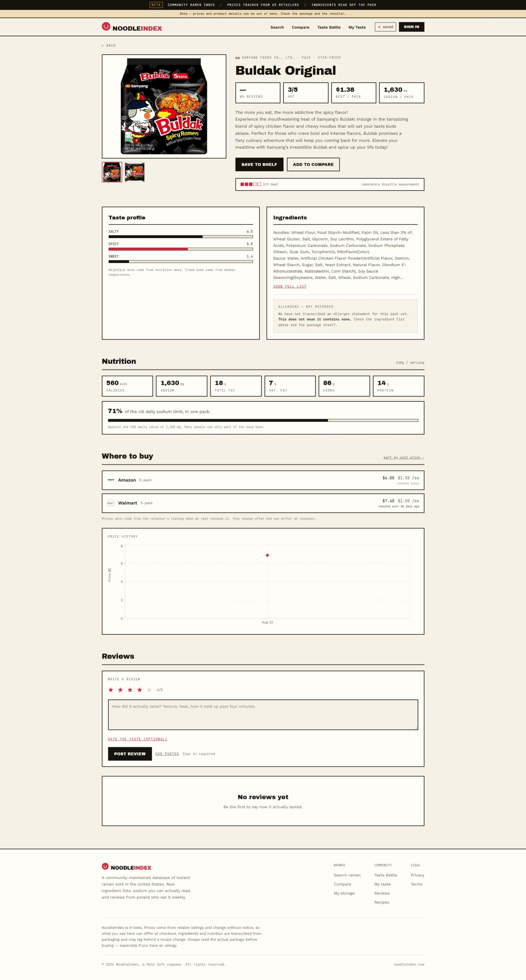Open footer Search ramen link
This screenshot has width=526, height=980.
coord(347,875)
